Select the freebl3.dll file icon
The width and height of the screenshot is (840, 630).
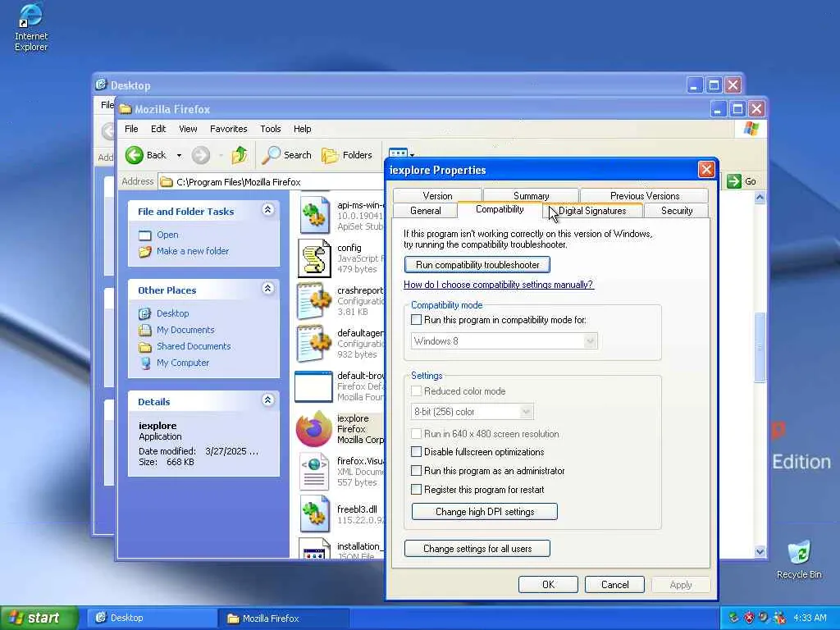(314, 514)
